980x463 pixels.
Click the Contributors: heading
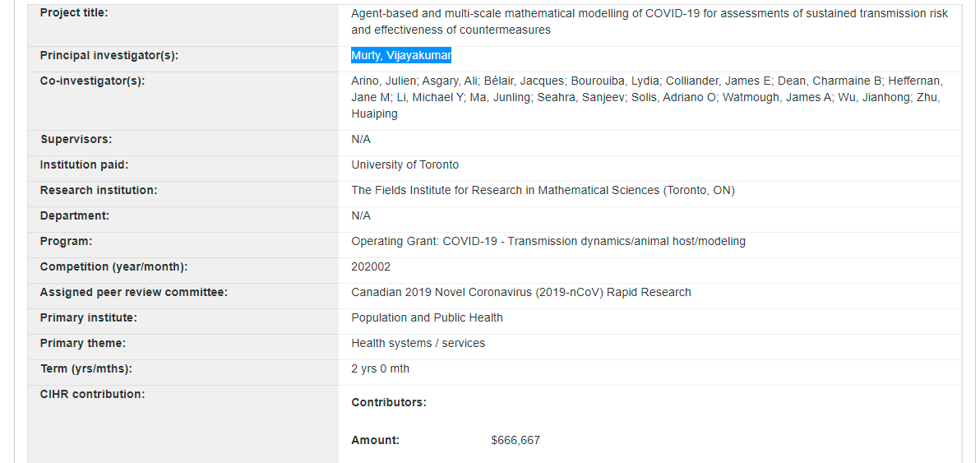[388, 402]
